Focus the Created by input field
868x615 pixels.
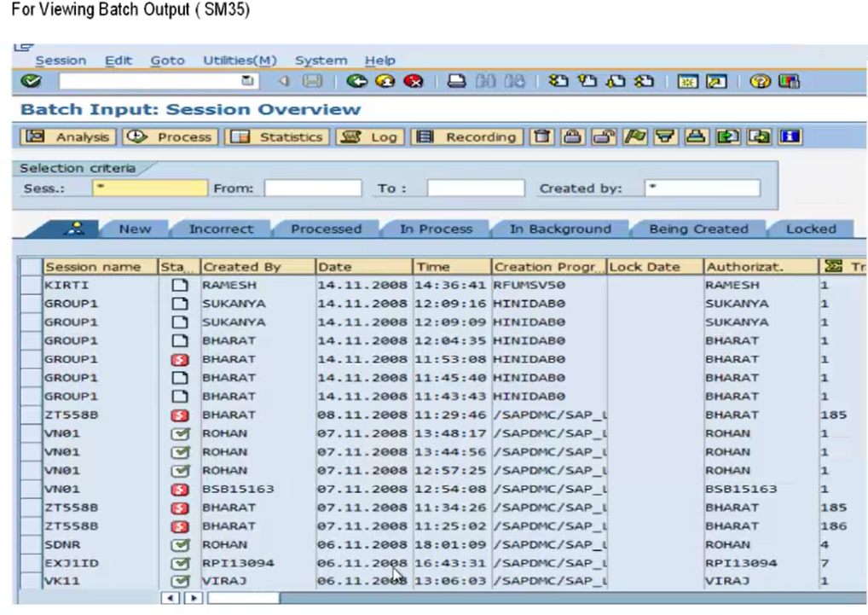pos(703,189)
